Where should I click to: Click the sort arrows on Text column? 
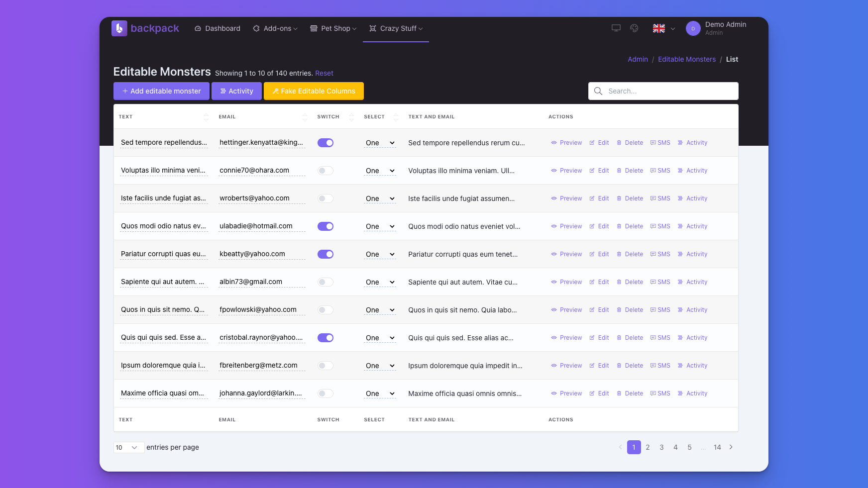pyautogui.click(x=206, y=117)
